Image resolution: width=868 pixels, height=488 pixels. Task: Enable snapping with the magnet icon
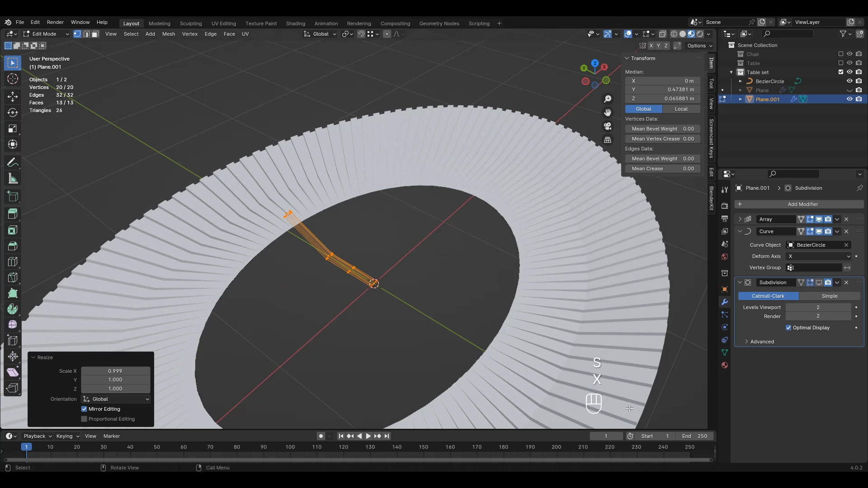[361, 34]
